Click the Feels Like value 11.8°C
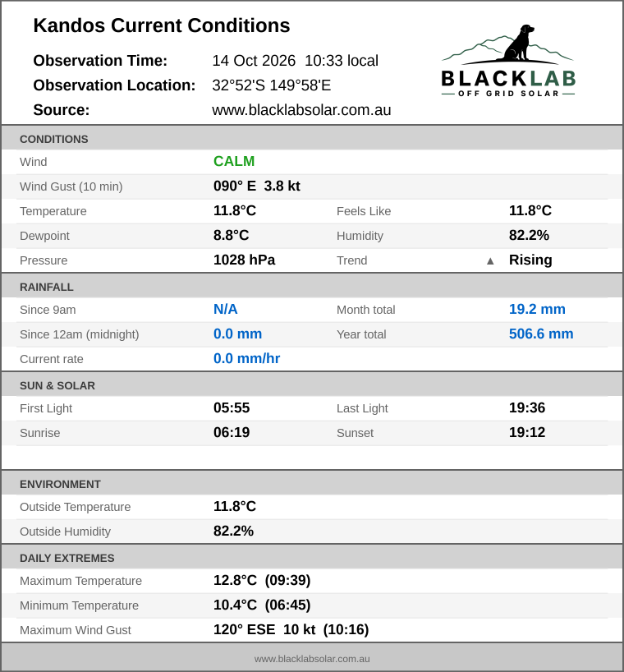This screenshot has width=624, height=672. coord(530,210)
